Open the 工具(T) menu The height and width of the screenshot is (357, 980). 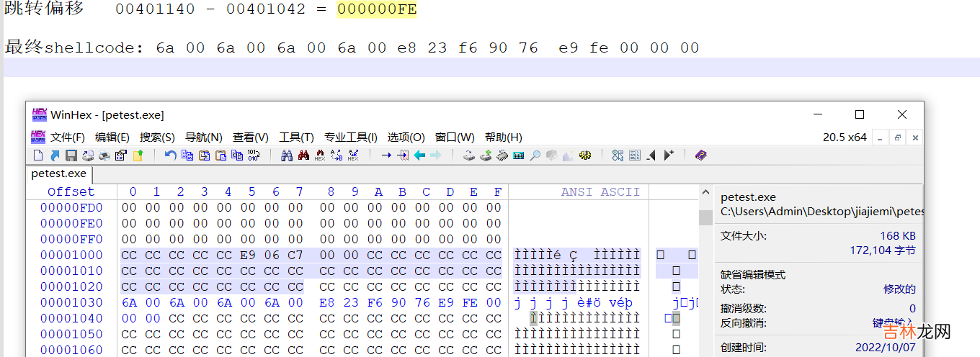pyautogui.click(x=296, y=137)
